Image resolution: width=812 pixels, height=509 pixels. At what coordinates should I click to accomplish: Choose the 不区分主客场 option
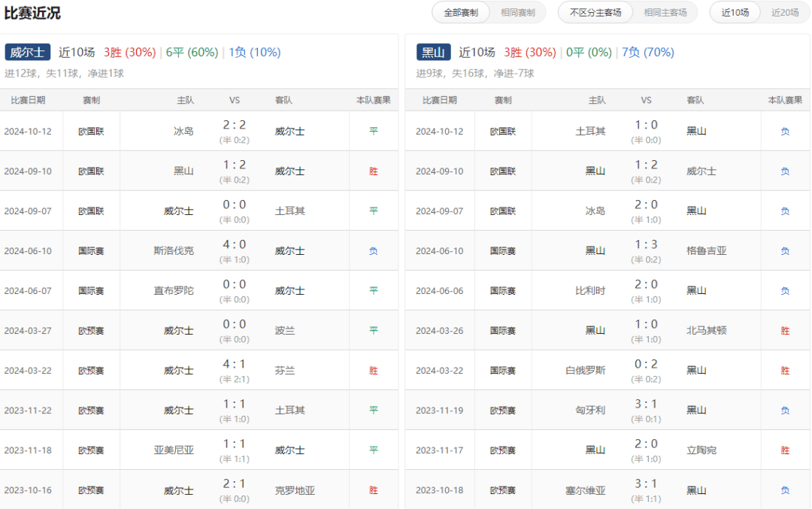pos(595,13)
